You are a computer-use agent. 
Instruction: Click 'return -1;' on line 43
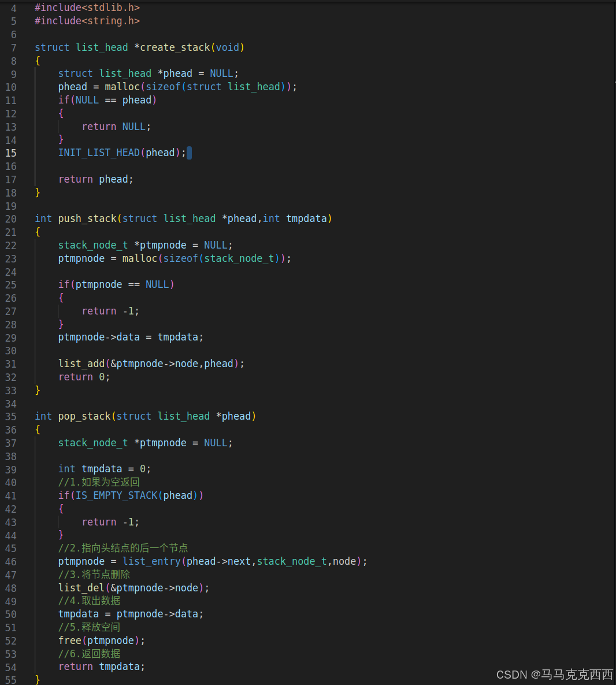111,521
